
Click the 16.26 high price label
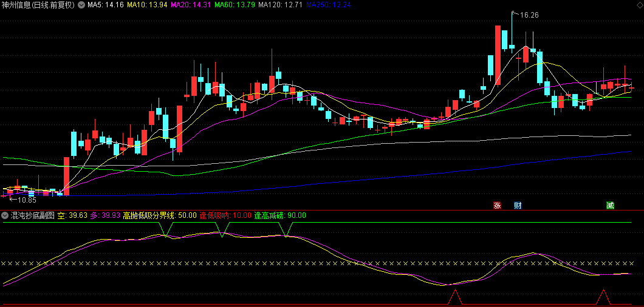(529, 15)
